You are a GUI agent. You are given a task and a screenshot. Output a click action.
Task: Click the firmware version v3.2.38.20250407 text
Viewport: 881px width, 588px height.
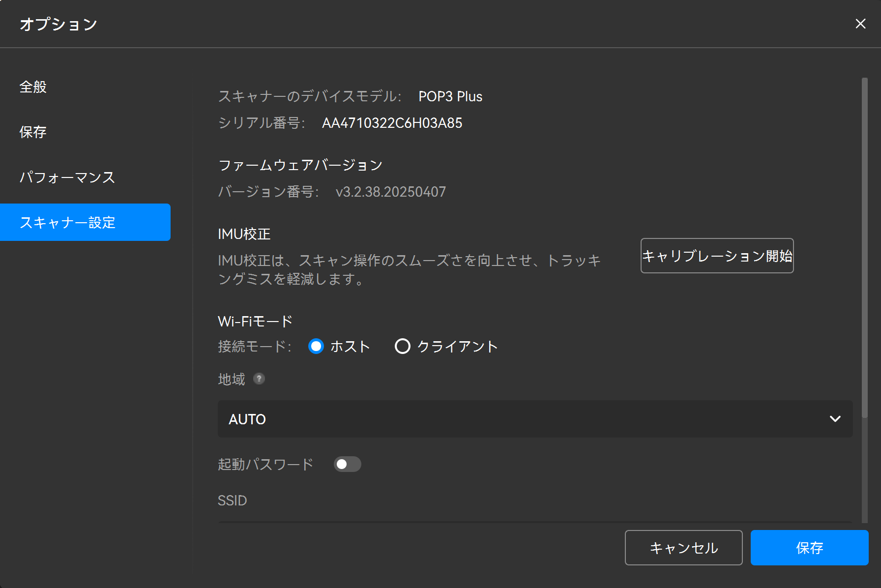(390, 192)
